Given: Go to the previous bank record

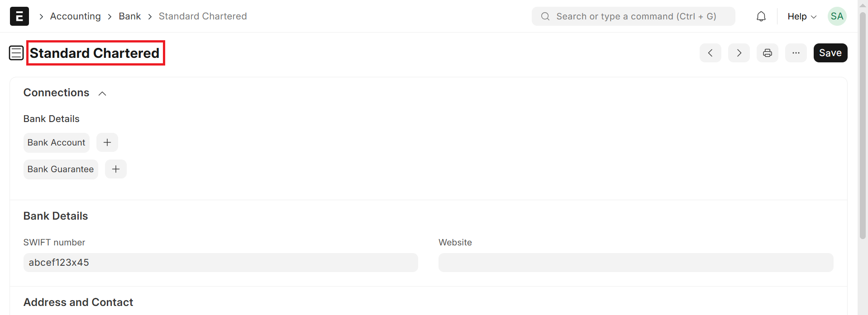Looking at the screenshot, I should [711, 53].
